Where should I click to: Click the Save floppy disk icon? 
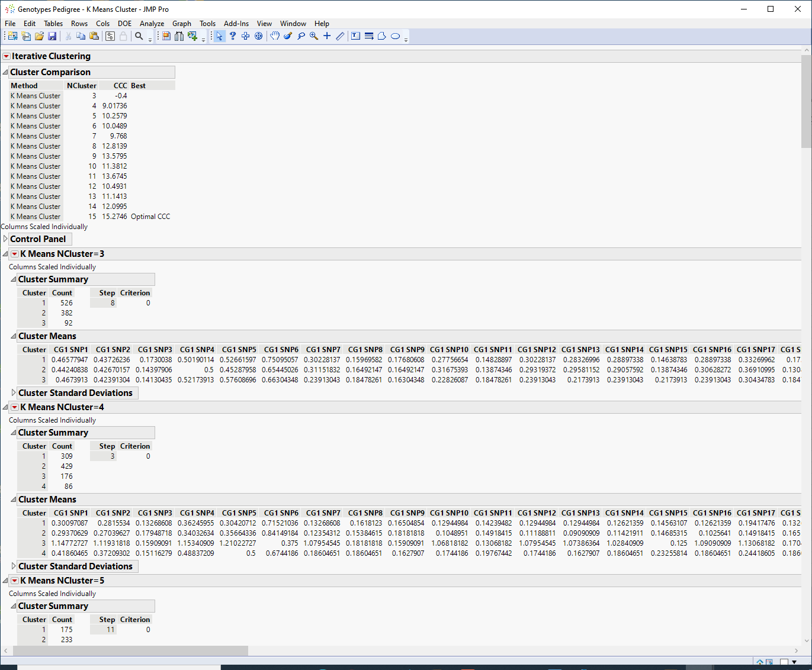pos(52,36)
